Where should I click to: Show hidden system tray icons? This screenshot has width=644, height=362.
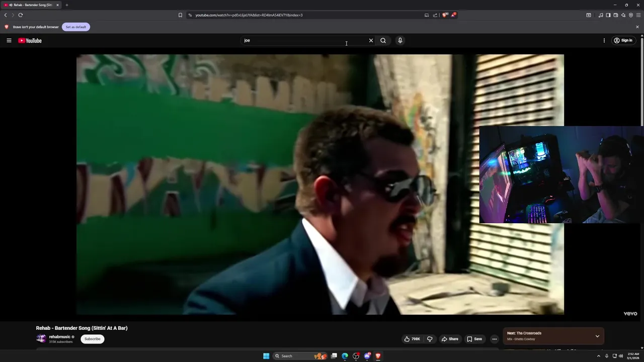(599, 356)
